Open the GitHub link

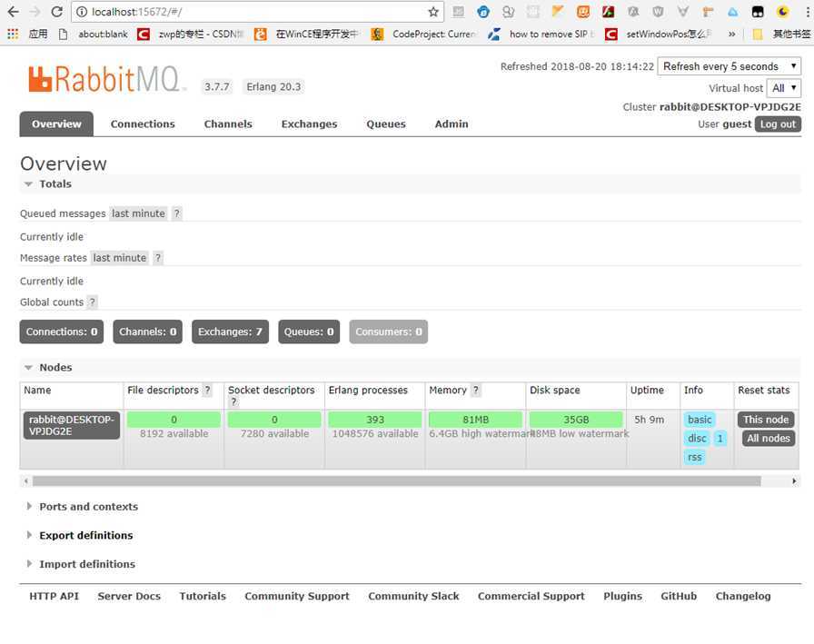[x=679, y=596]
